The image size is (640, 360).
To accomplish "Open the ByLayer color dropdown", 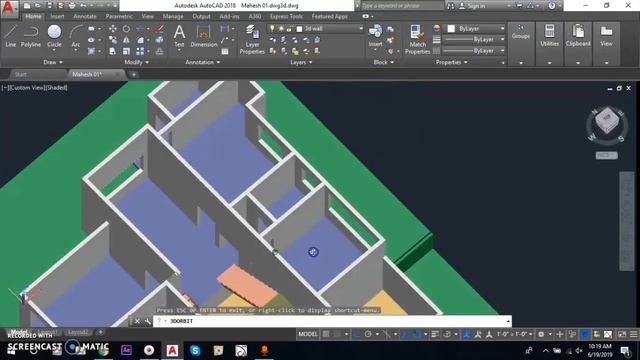I will [x=475, y=29].
